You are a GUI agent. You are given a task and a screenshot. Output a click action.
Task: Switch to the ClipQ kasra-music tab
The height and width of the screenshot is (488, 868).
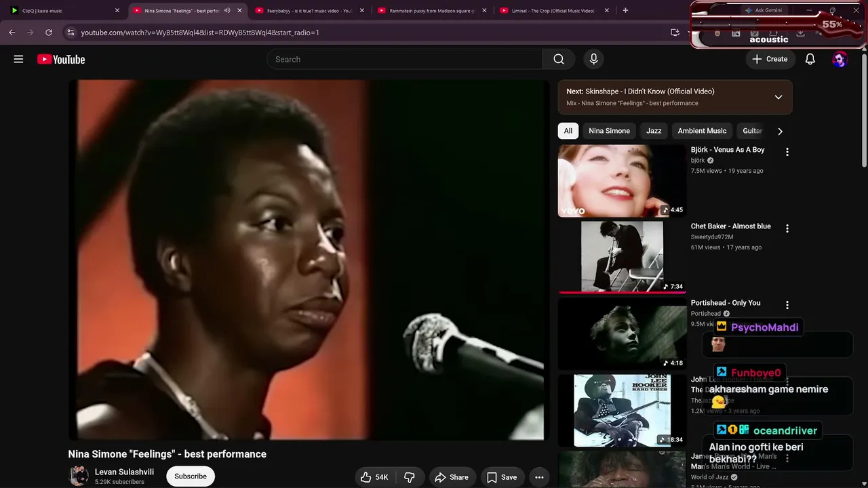click(64, 10)
